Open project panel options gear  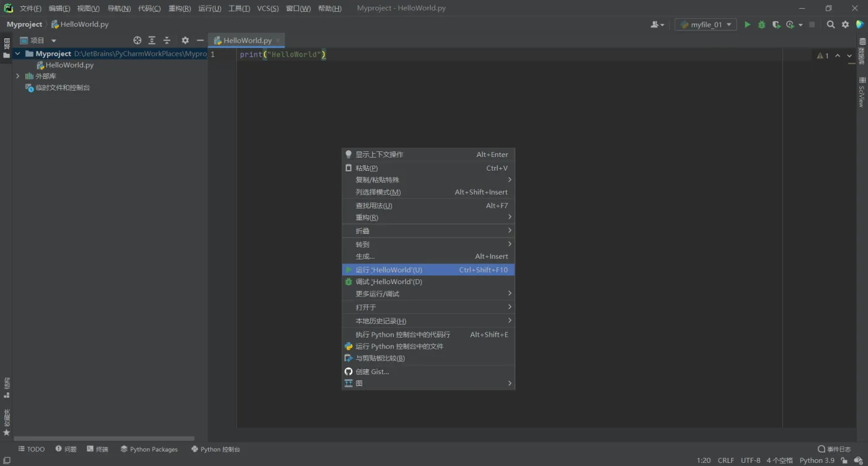[x=185, y=40]
